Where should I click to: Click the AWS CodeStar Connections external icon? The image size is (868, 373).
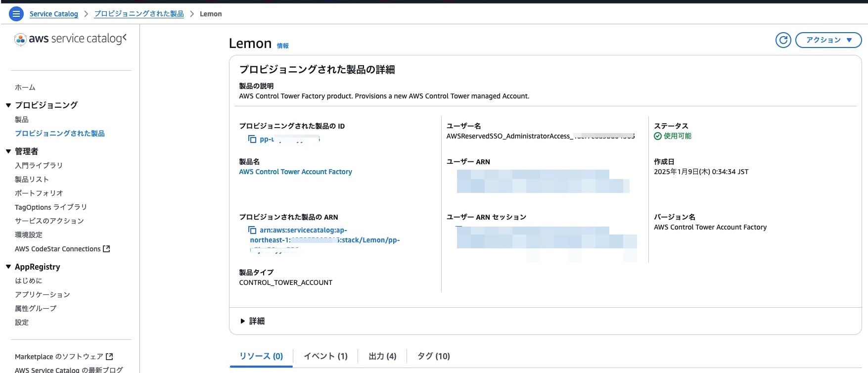[x=106, y=249]
